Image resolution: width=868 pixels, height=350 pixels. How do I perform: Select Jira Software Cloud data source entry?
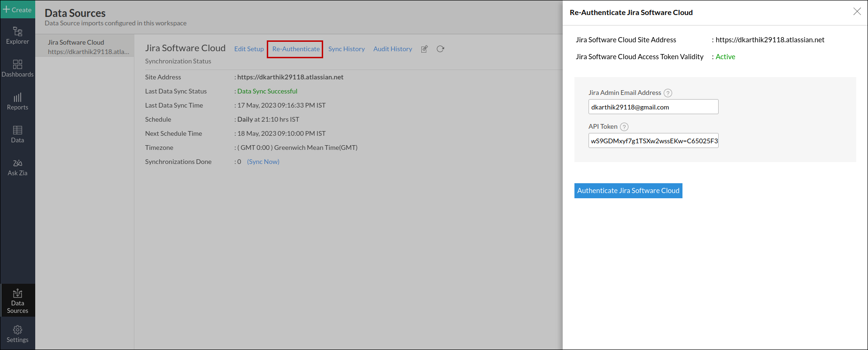(85, 47)
